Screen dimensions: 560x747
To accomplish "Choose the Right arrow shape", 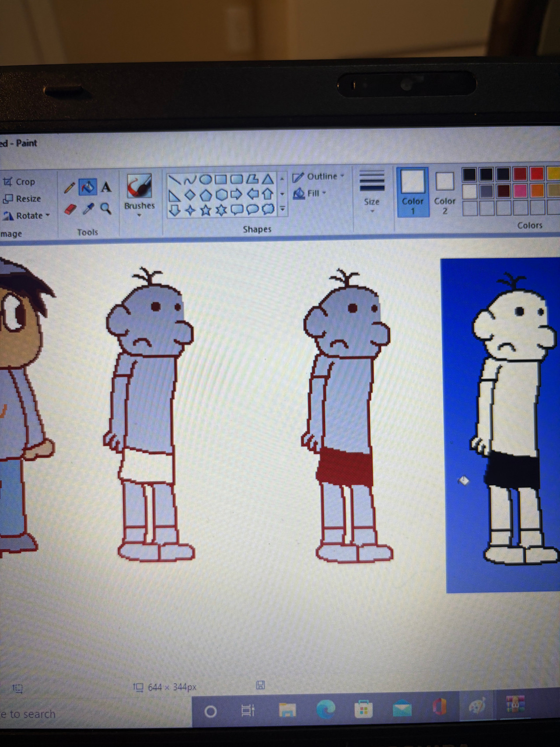I will pyautogui.click(x=237, y=194).
